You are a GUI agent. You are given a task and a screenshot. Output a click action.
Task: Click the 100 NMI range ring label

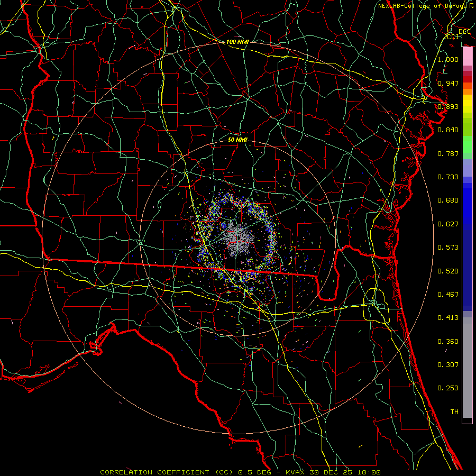(237, 42)
